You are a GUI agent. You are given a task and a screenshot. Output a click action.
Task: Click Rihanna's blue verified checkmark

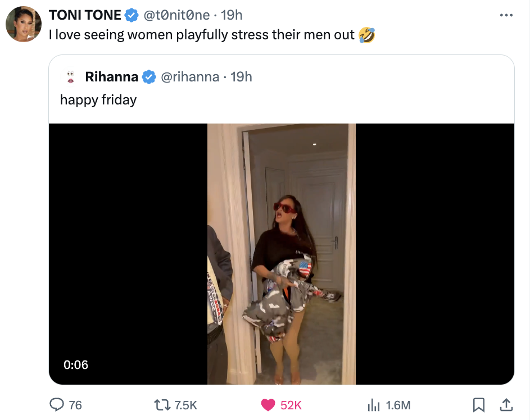point(149,77)
